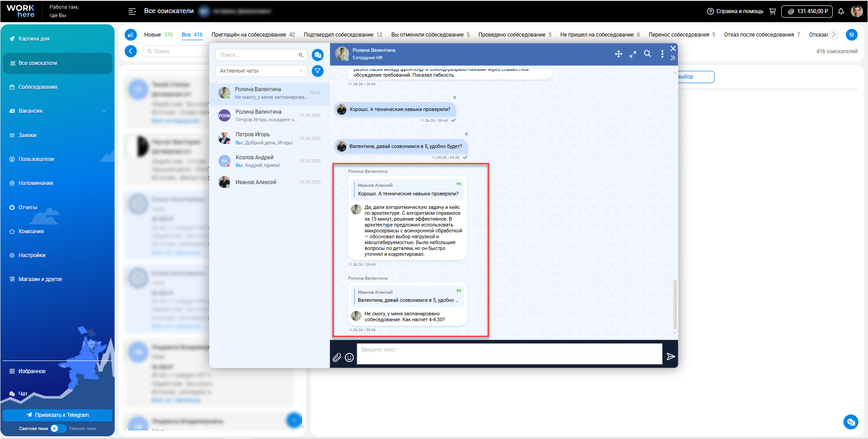The height and width of the screenshot is (439, 868).
Task: Expand the Вакансии sidebar submenu
Action: pos(104,111)
